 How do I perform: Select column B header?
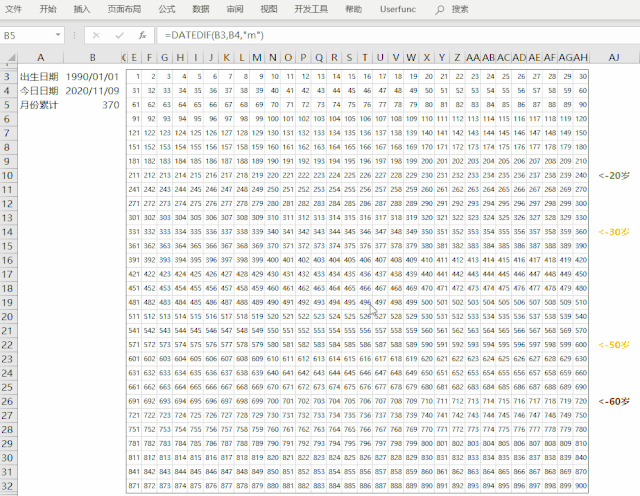(x=93, y=58)
